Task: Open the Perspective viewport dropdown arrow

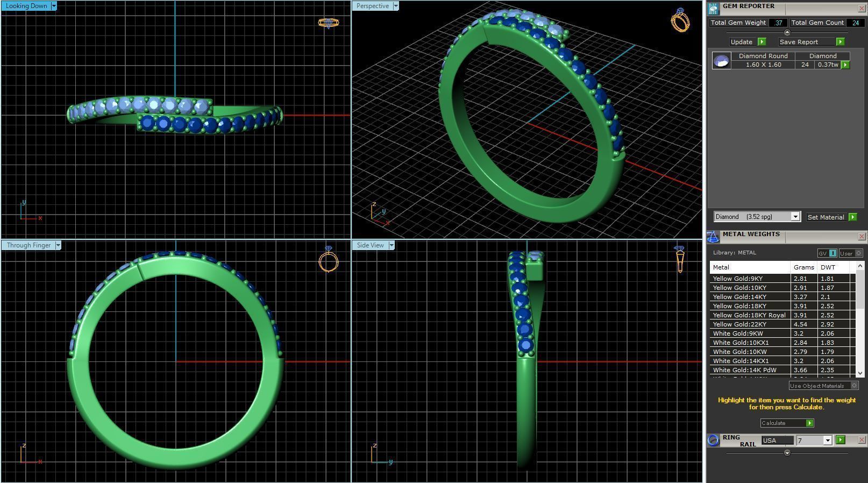Action: (396, 6)
